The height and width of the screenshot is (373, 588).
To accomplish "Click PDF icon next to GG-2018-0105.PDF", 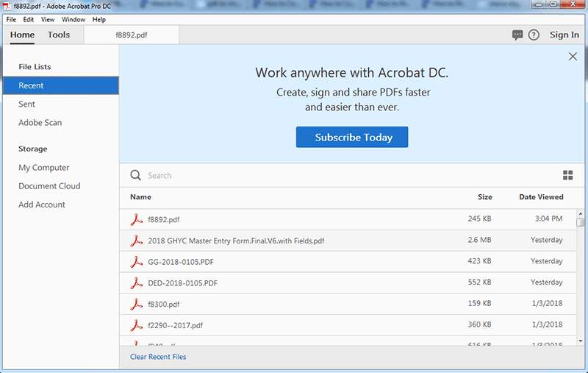I will [x=137, y=262].
